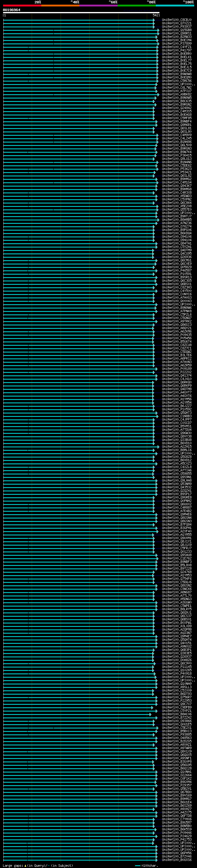Pick the UniRef100_A2ZH15 entry

(x=177, y=446)
